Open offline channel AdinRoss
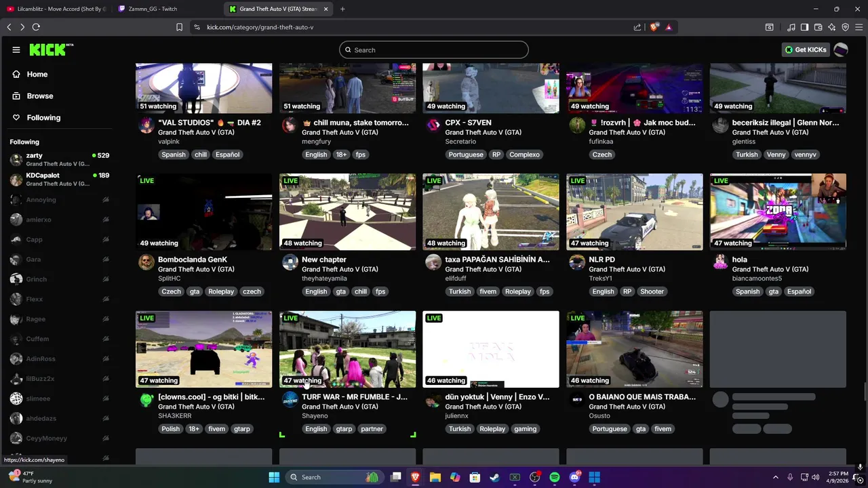The height and width of the screenshot is (488, 868). 59,359
